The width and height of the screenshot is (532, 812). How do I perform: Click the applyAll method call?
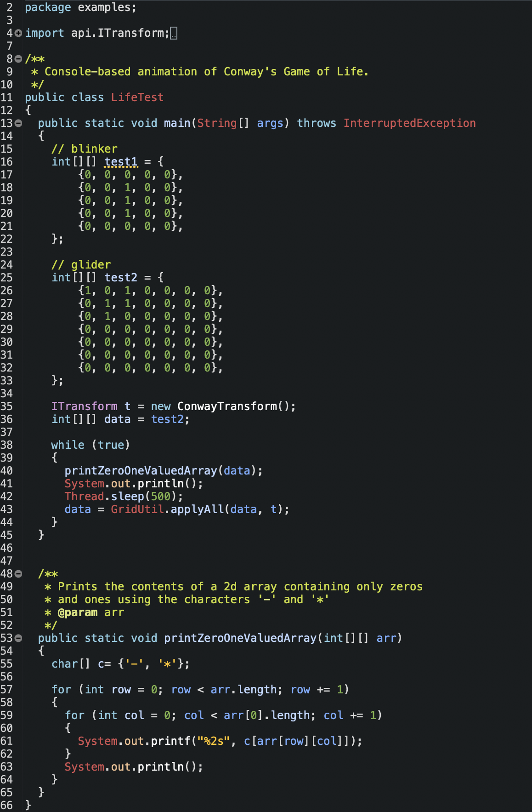pyautogui.click(x=197, y=509)
